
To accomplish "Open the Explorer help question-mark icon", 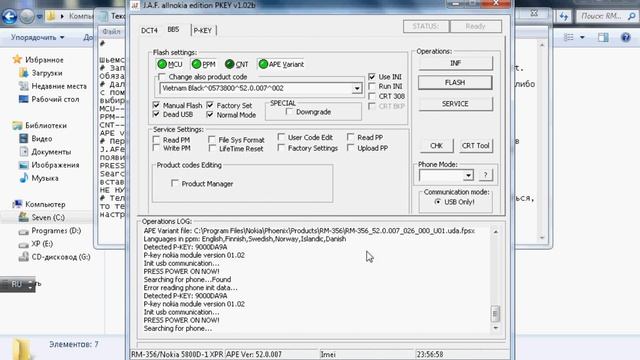I will (x=626, y=37).
